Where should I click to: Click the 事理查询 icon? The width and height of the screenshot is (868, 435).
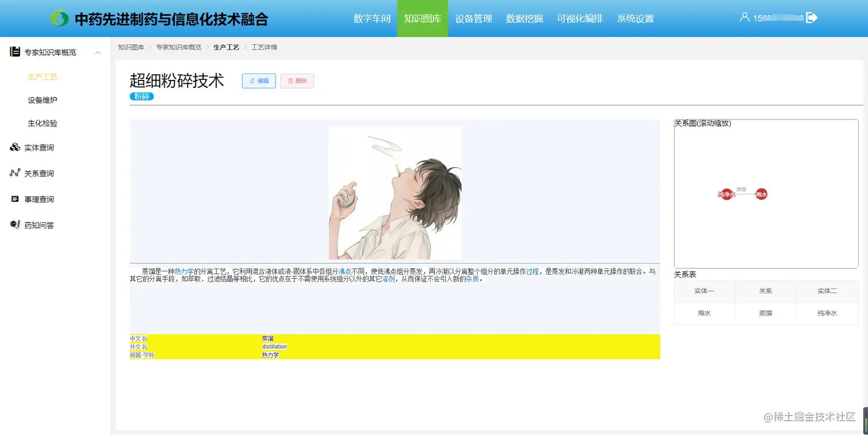[x=15, y=199]
